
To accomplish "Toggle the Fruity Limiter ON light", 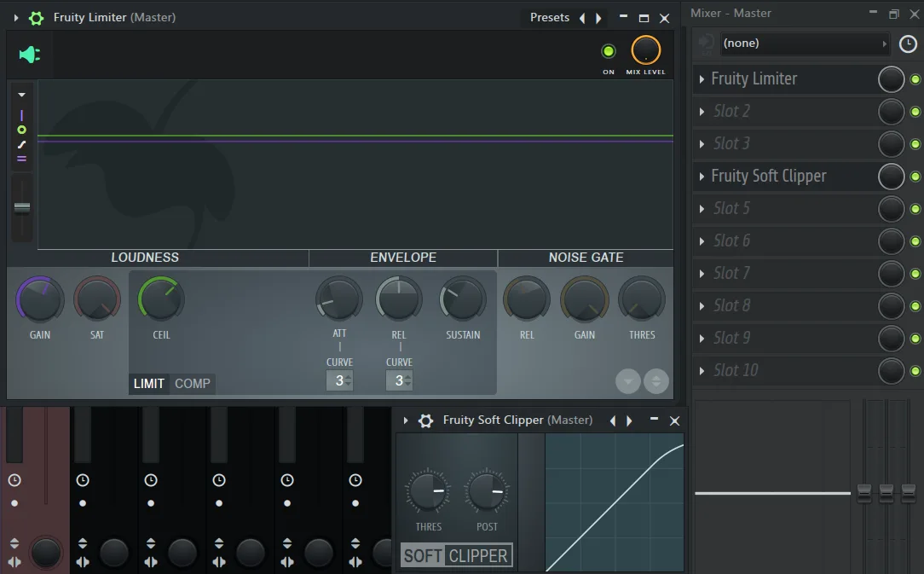I will click(608, 51).
